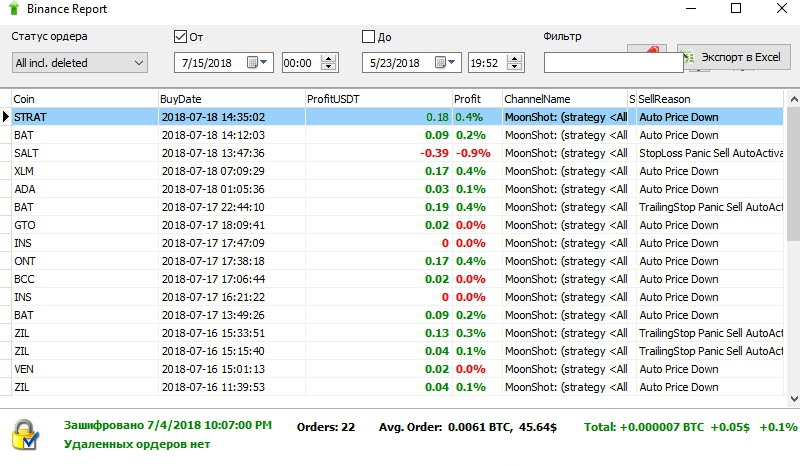800x466 pixels.
Task: Click the up arrow of the table scrollbar
Action: pos(793,99)
